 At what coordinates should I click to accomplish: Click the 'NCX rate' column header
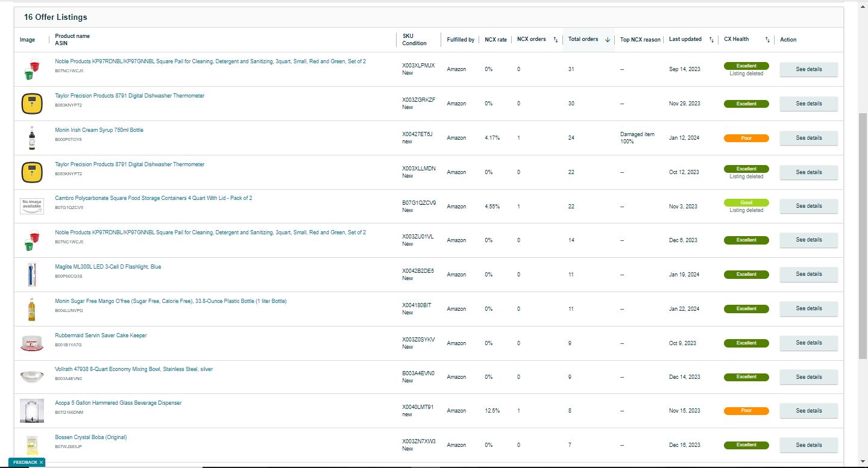coord(495,40)
